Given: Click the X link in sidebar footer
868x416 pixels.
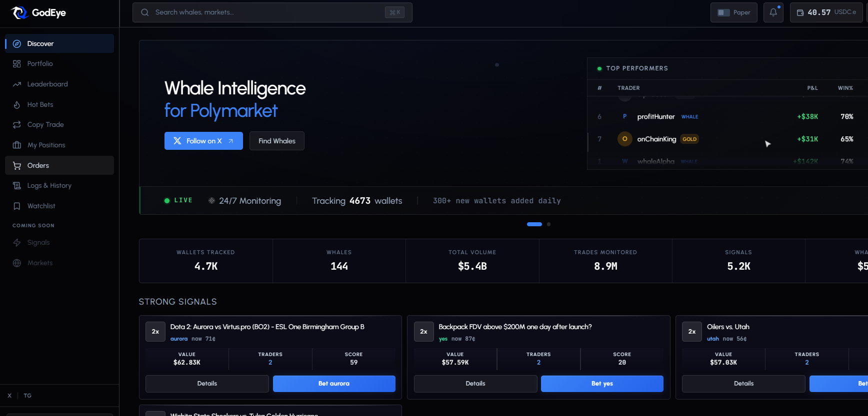Looking at the screenshot, I should (x=9, y=396).
